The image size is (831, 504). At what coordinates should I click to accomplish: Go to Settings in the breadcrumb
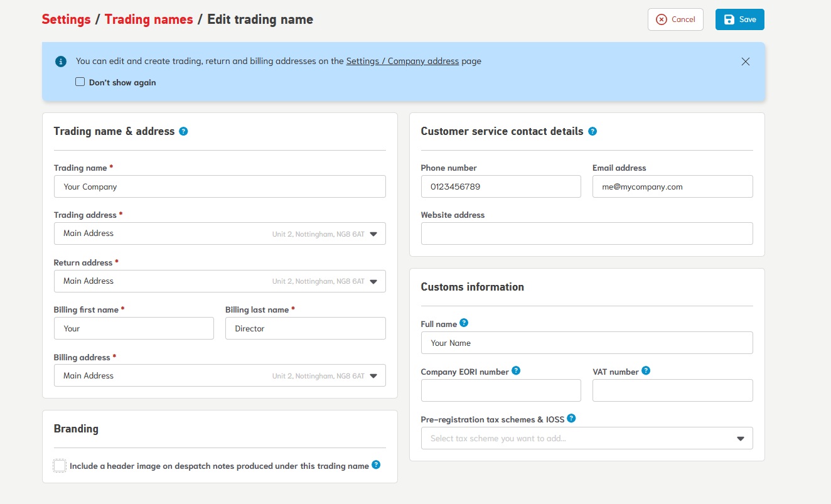point(66,19)
